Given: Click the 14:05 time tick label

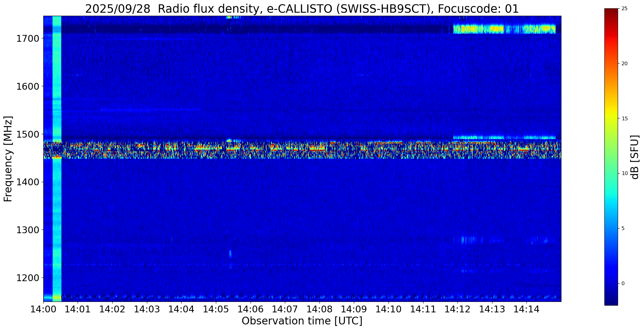Looking at the screenshot, I should [216, 309].
